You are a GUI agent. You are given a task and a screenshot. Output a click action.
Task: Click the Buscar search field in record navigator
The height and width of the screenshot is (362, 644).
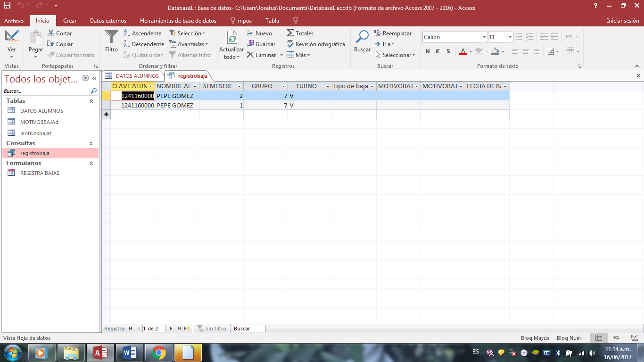249,329
